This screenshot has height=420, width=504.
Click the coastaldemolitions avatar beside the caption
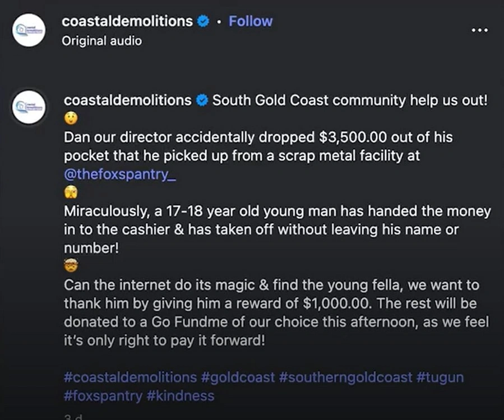[29, 107]
